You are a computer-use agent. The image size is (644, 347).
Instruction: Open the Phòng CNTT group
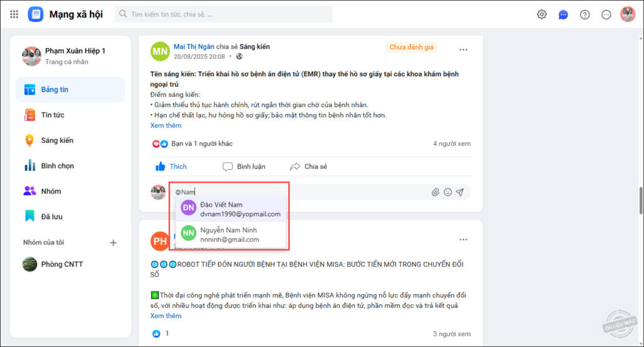click(x=70, y=265)
